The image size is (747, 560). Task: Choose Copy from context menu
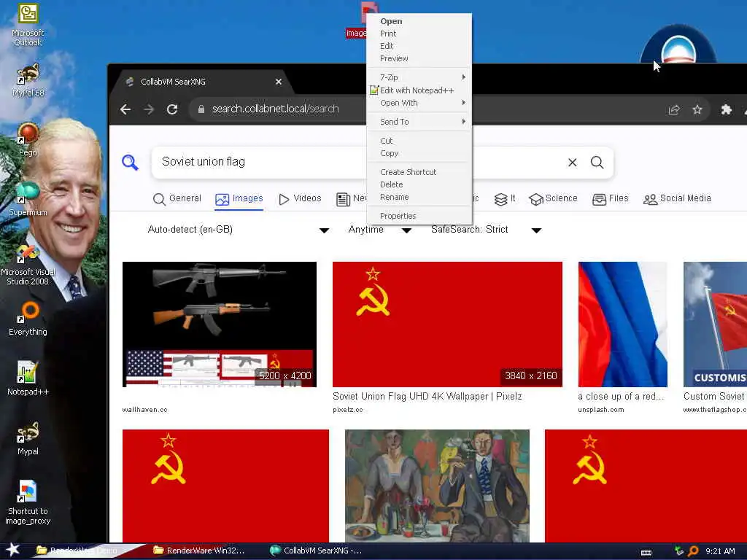click(x=419, y=153)
